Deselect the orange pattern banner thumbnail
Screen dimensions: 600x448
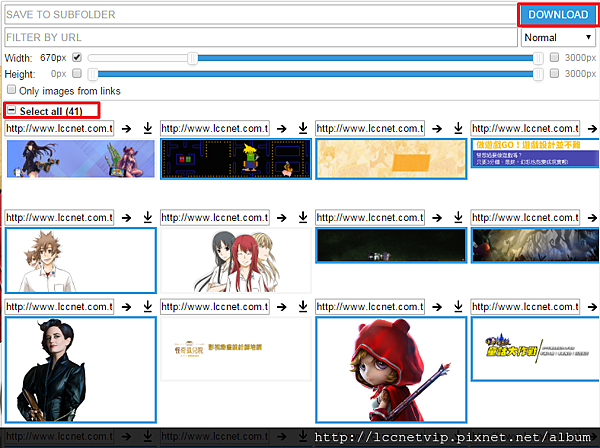391,159
